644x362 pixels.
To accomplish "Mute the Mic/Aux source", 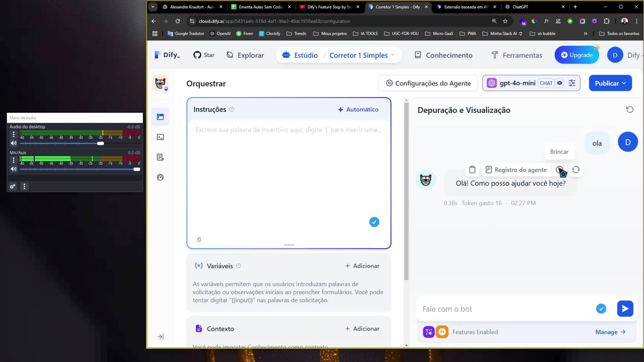I will [x=14, y=169].
